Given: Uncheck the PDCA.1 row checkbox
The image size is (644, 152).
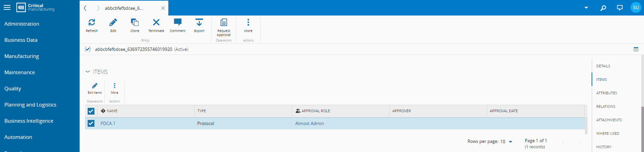Looking at the screenshot, I should point(91,123).
